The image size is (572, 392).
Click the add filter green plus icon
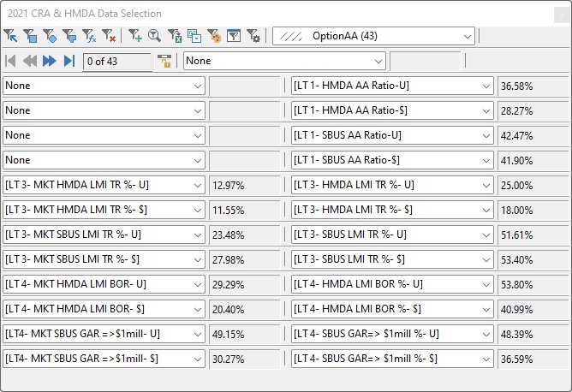(x=135, y=36)
